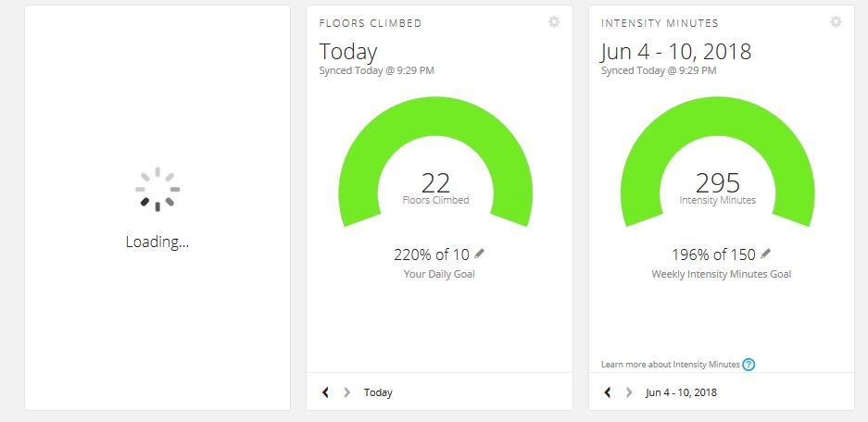The width and height of the screenshot is (868, 422).
Task: Click help question mark beside Learn more
Action: click(748, 365)
